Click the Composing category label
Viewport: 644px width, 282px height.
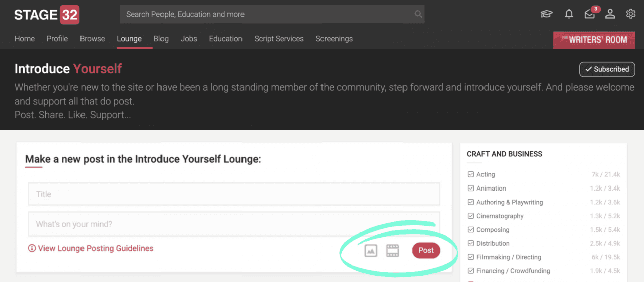point(493,230)
